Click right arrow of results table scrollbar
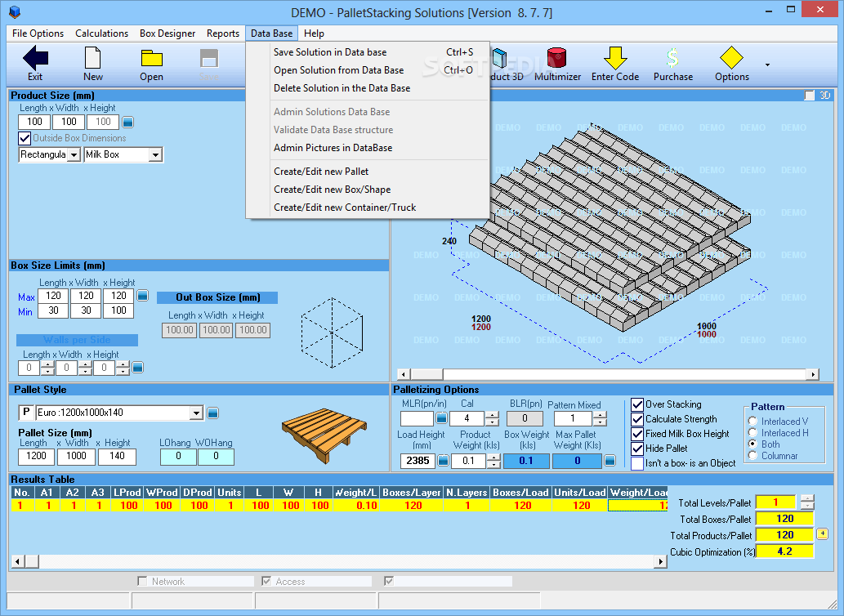 660,561
